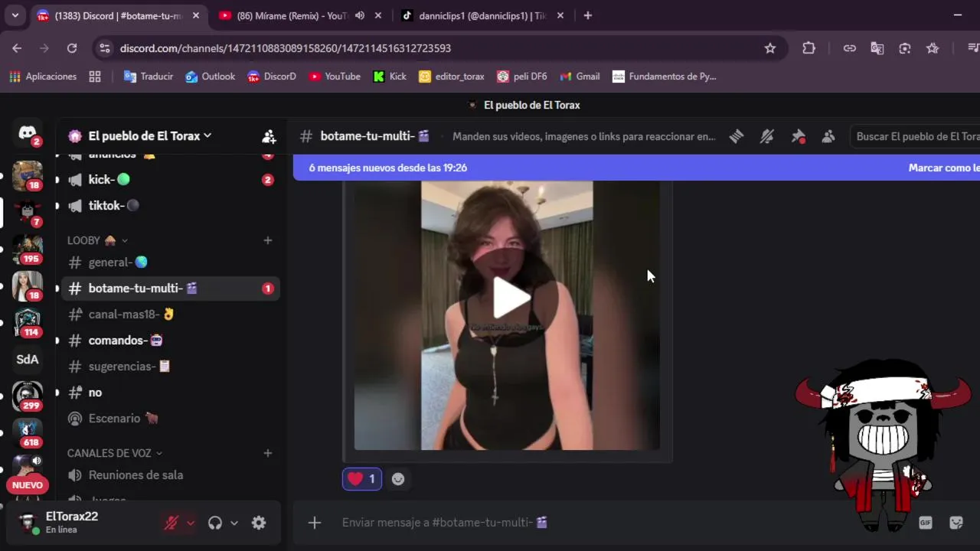
Task: Click the invite people icon beside server name
Action: [x=269, y=136]
